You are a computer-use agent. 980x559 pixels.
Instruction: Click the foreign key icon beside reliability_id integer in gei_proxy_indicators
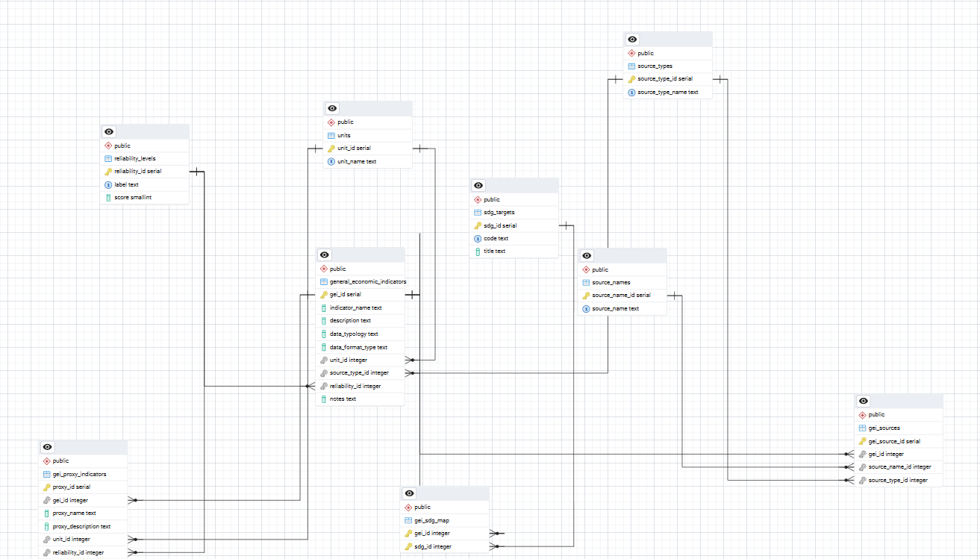[x=46, y=552]
